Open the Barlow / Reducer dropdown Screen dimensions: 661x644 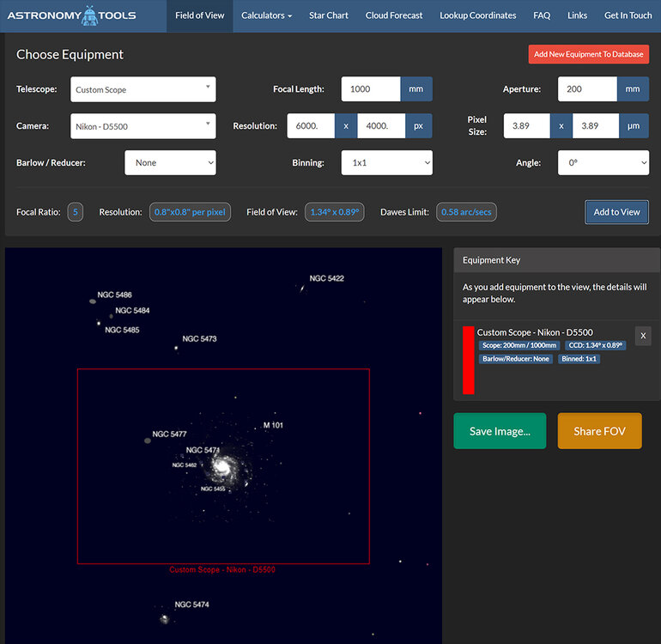coord(170,162)
